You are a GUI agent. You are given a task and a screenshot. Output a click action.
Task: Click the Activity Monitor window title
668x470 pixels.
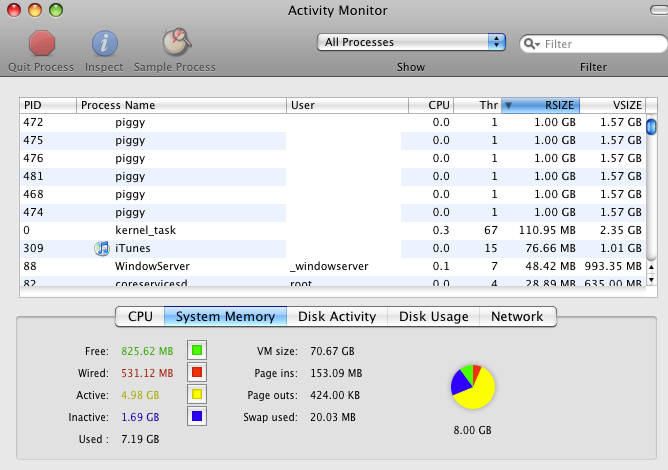(x=337, y=10)
